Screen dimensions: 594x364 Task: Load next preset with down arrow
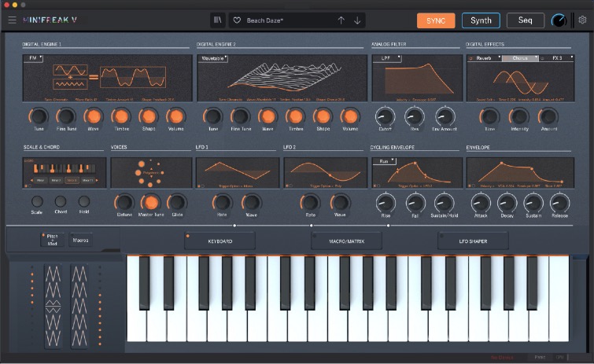pos(357,20)
